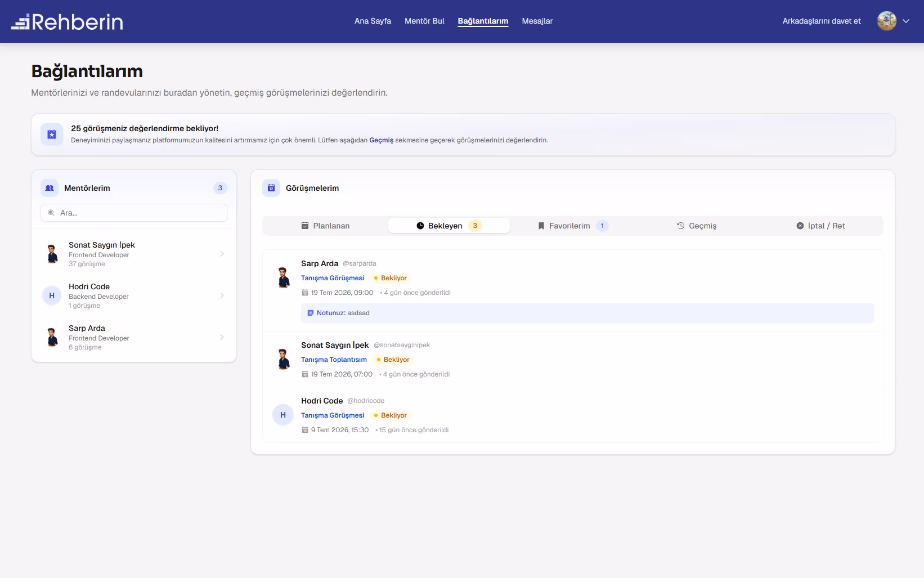The width and height of the screenshot is (924, 578).
Task: Click the @sonatsayginipek handle
Action: coord(402,345)
